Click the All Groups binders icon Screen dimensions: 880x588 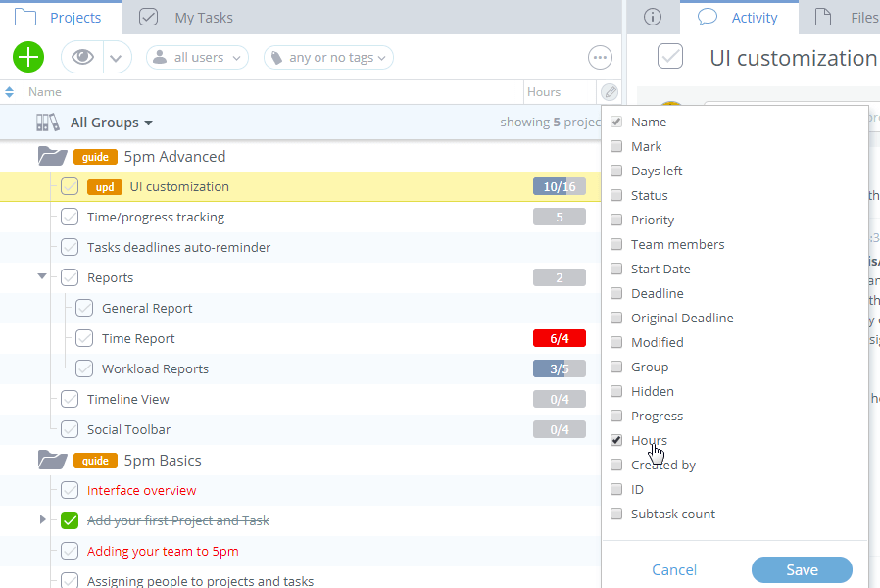(x=48, y=122)
